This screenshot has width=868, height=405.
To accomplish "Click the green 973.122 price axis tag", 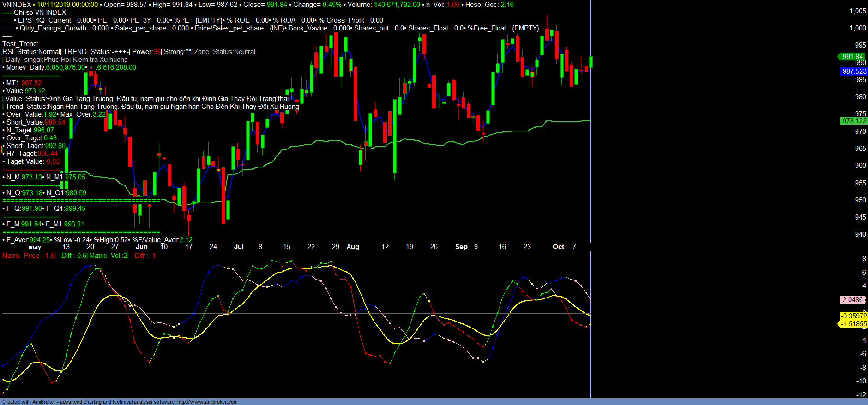I will (x=854, y=121).
